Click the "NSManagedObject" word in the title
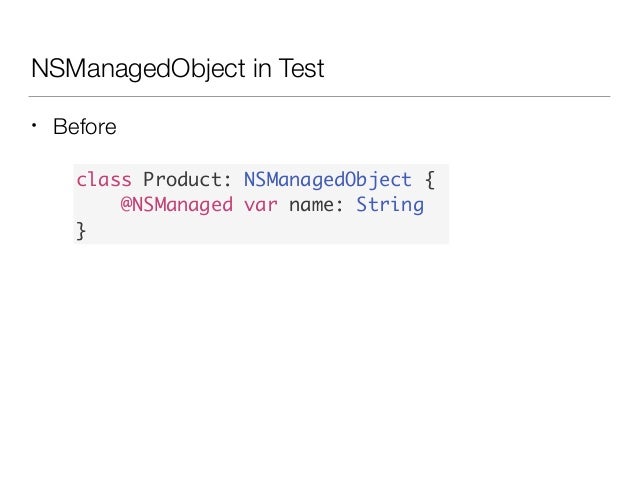The image size is (638, 479). click(x=139, y=68)
